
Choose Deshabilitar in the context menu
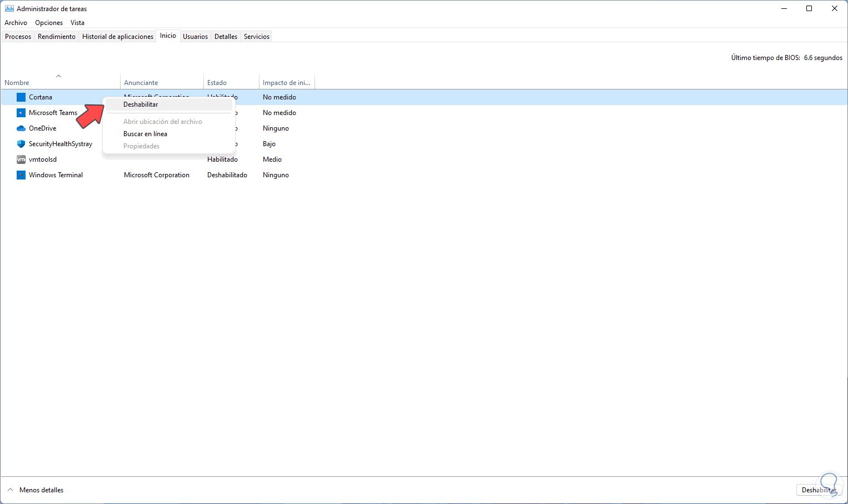pyautogui.click(x=168, y=104)
